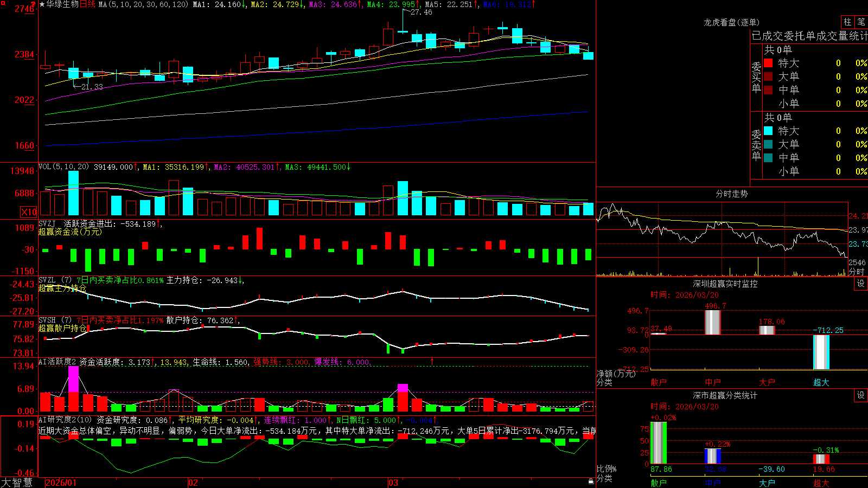
Task: Click the 活跃资金进出: -534.189 value
Action: (x=110, y=223)
